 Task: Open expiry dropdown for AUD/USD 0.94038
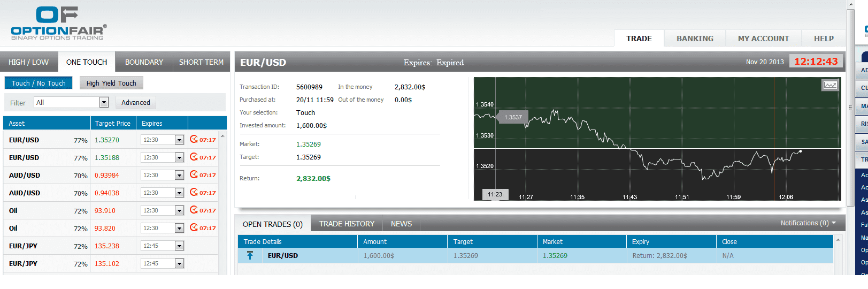pyautogui.click(x=179, y=193)
